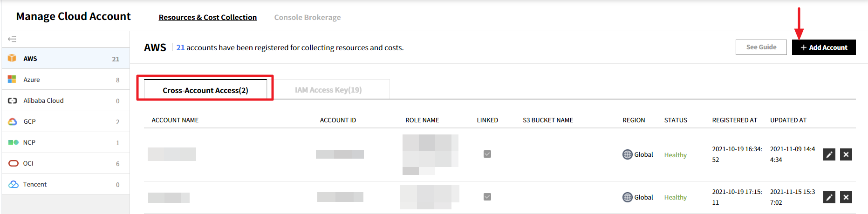
Task: Toggle the Linked checkbox in first row
Action: [487, 154]
